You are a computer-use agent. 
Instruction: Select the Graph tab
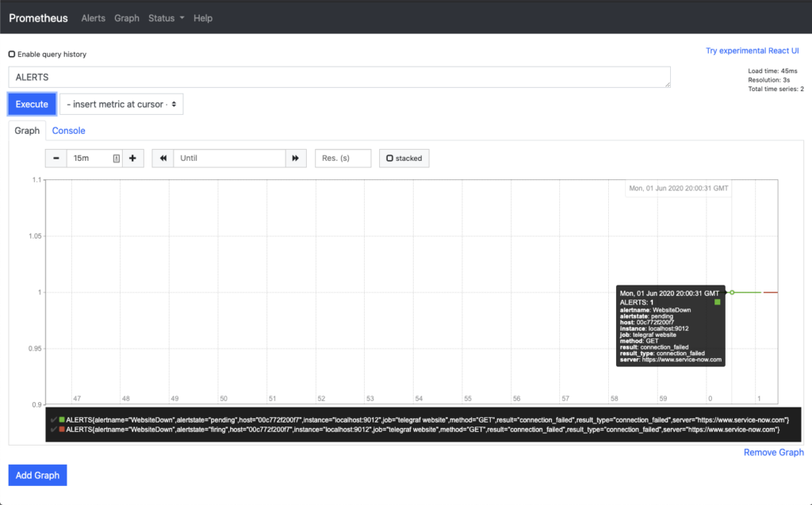27,131
